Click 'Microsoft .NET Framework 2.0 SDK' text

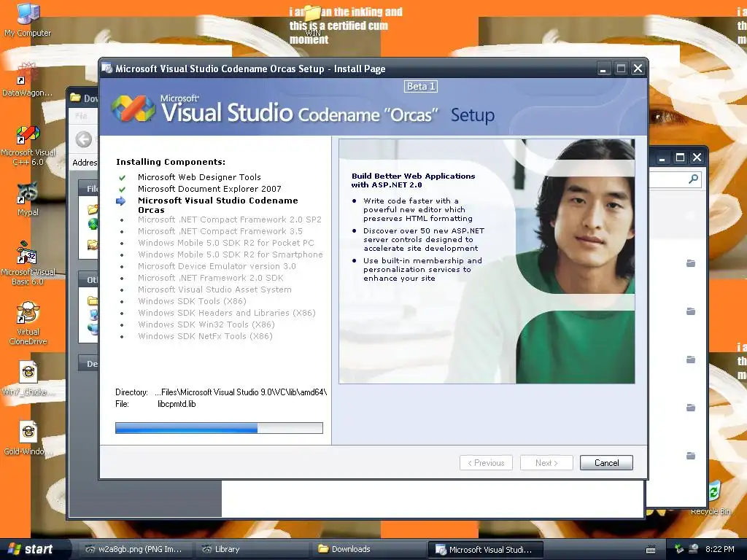pos(211,278)
